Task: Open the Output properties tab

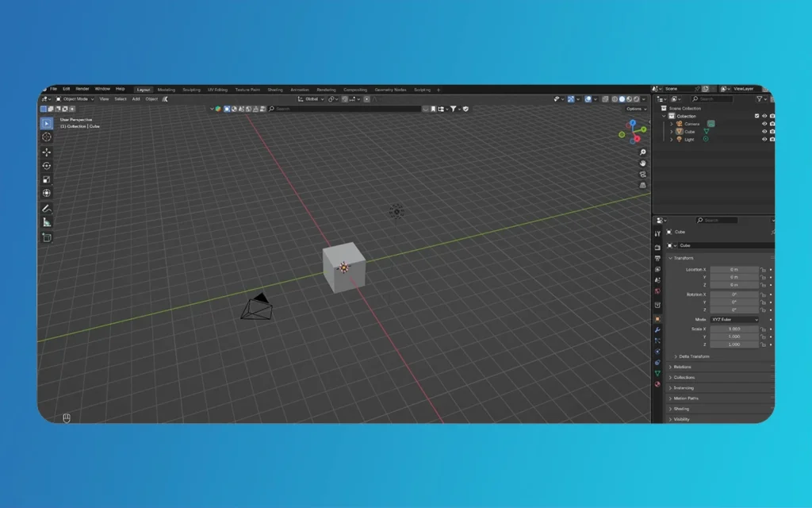Action: (657, 258)
